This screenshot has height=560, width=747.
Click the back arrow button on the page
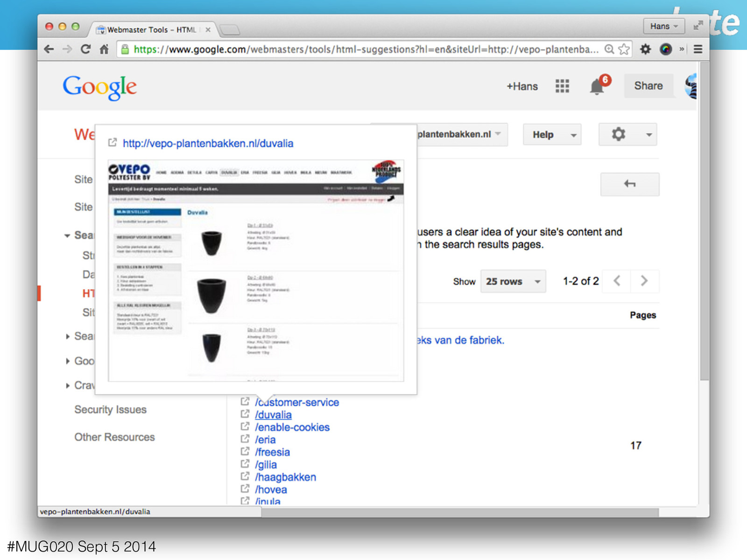coord(630,184)
